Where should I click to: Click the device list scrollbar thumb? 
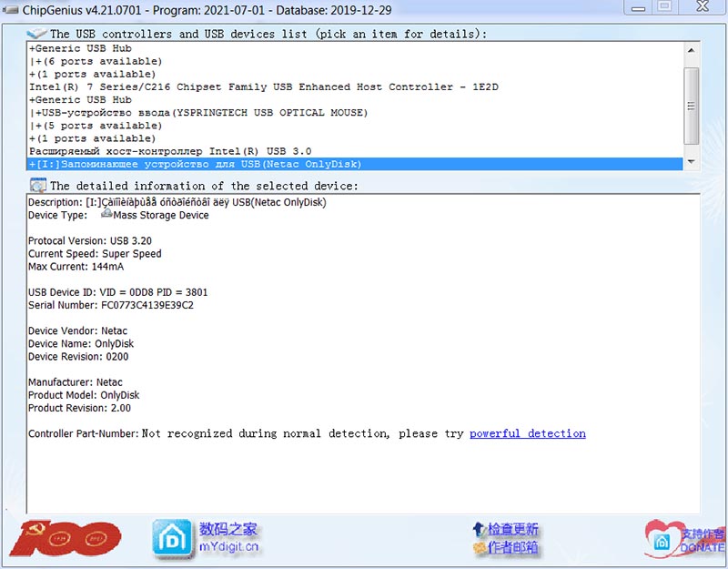click(x=692, y=106)
